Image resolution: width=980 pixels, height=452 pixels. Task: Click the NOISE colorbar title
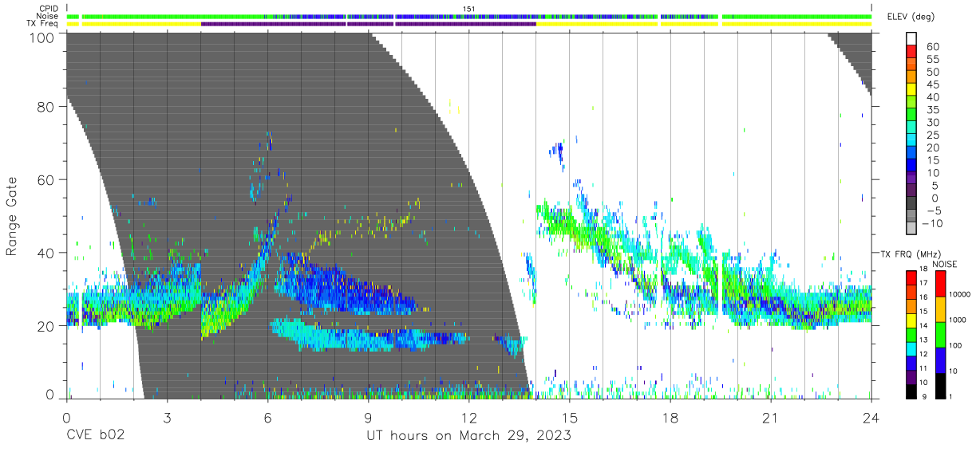point(945,264)
